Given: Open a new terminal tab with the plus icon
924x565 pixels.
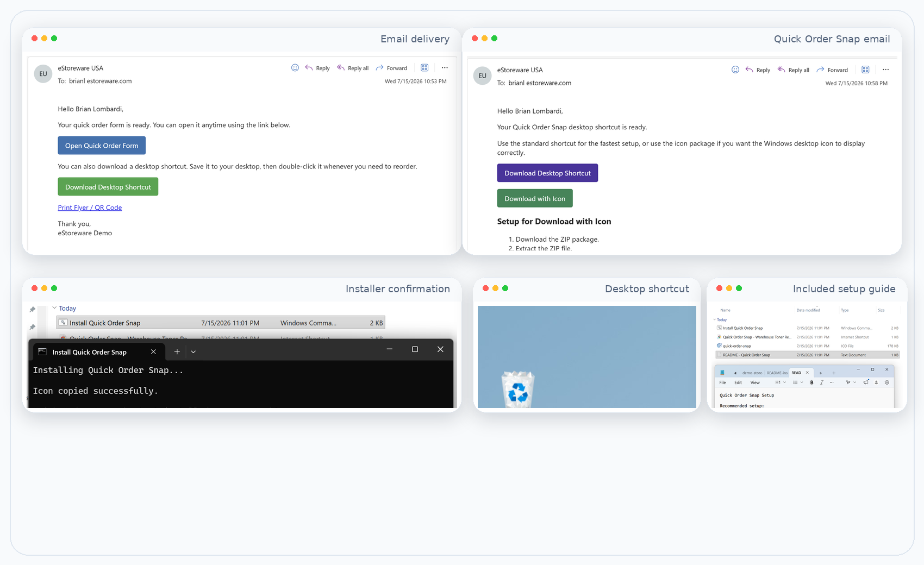Looking at the screenshot, I should (177, 352).
